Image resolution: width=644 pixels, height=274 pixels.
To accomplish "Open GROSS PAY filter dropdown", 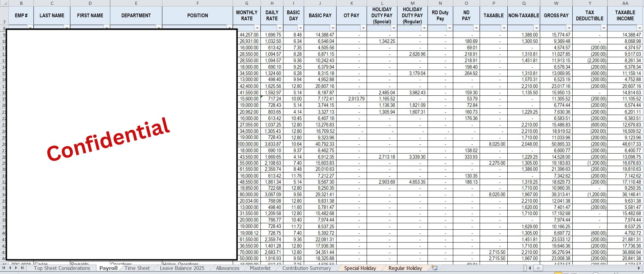I will coord(569,28).
